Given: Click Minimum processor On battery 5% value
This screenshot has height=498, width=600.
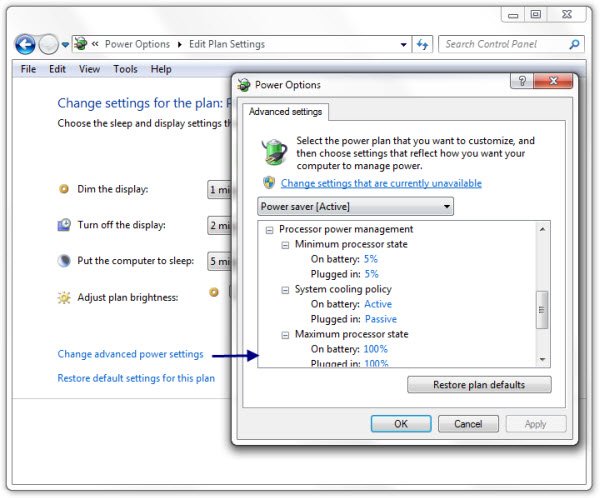Looking at the screenshot, I should pos(370,259).
